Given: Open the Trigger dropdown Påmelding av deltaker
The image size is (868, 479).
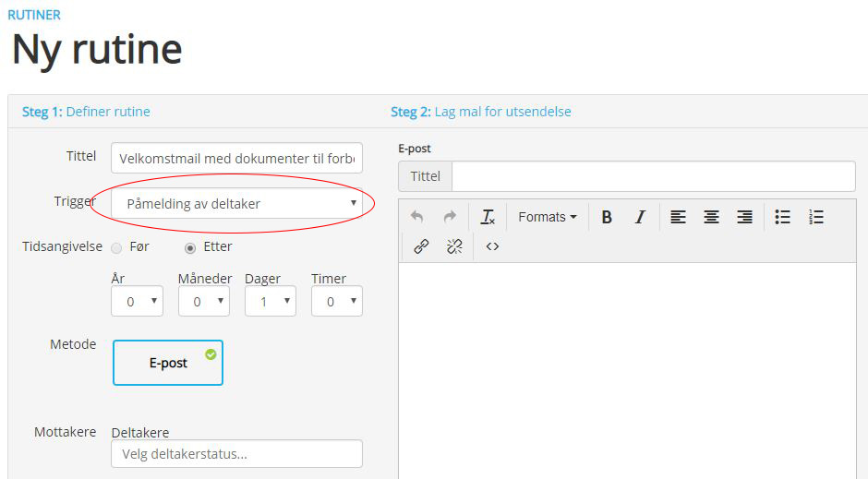Looking at the screenshot, I should [237, 204].
